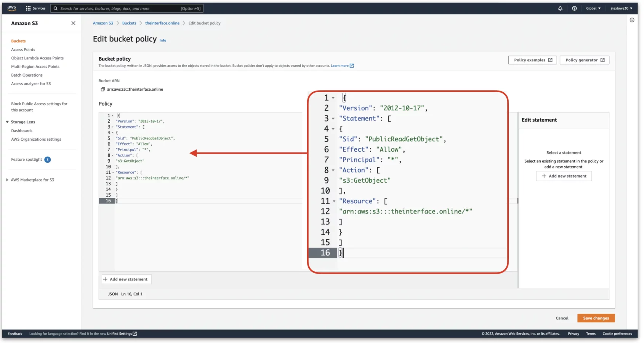Click the Ln 16, Col 1 indicator
Viewport: 644px width, 343px height.
tap(132, 294)
